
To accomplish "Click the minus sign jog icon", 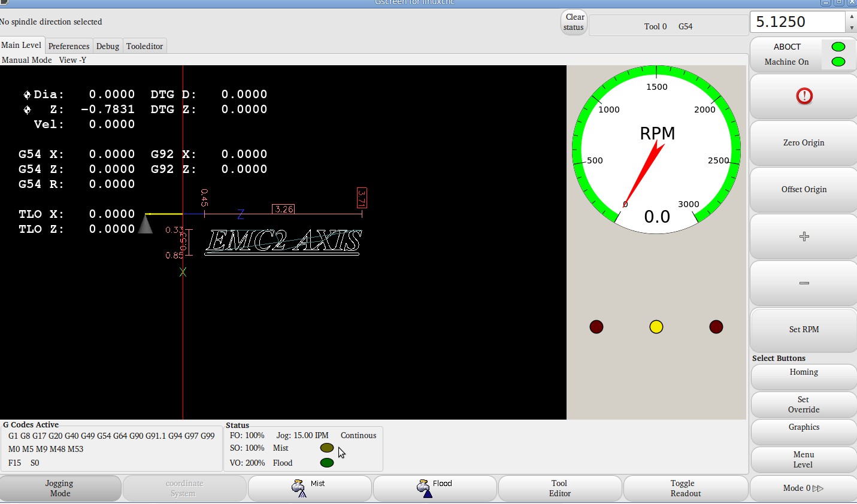I will click(804, 283).
